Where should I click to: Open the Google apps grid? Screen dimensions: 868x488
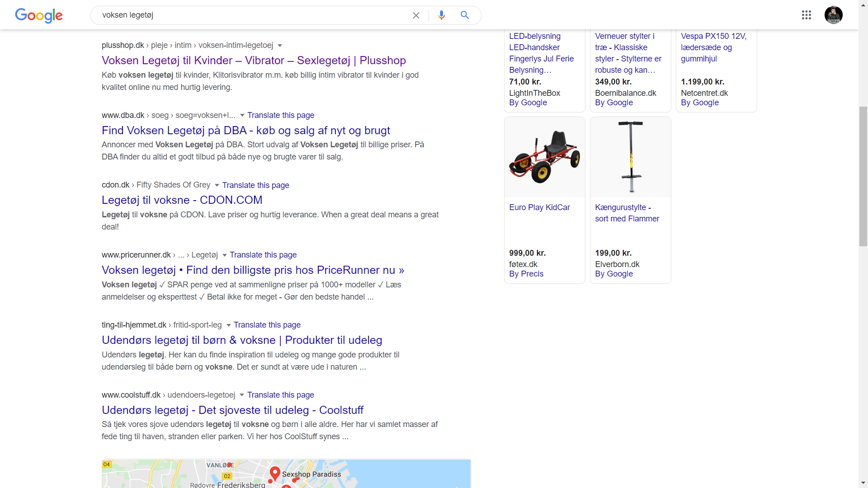(807, 15)
